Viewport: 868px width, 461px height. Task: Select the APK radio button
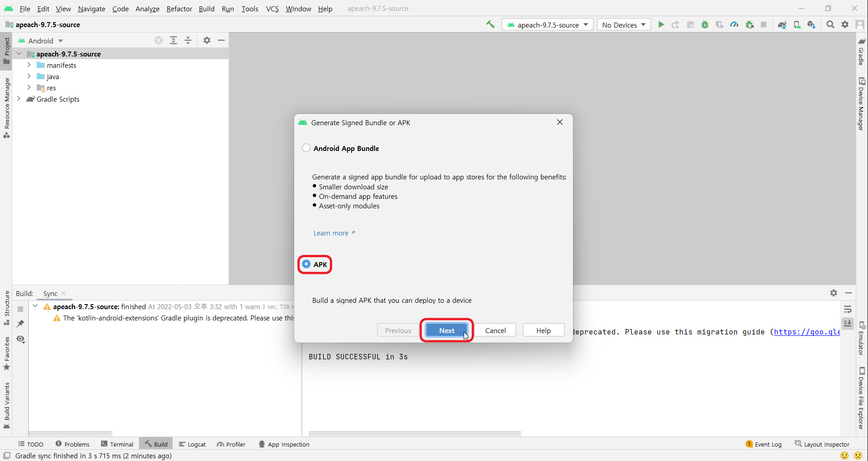click(306, 264)
